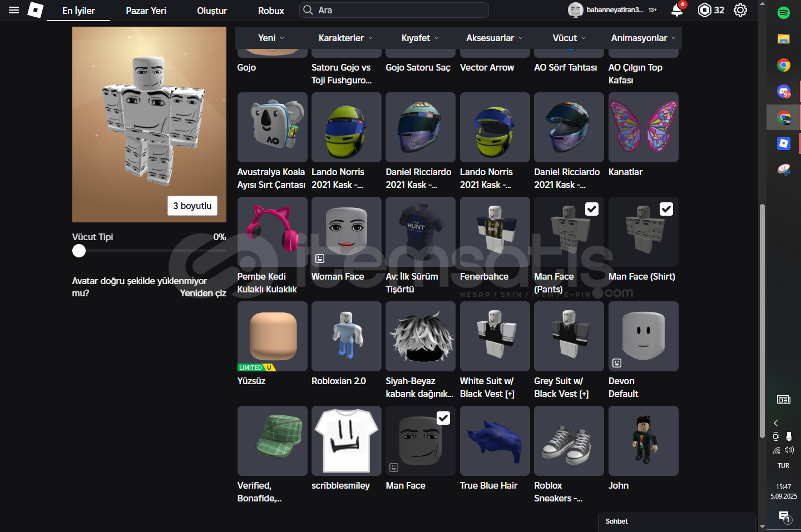
Task: Select the limited Yüzsüz head item
Action: [273, 336]
